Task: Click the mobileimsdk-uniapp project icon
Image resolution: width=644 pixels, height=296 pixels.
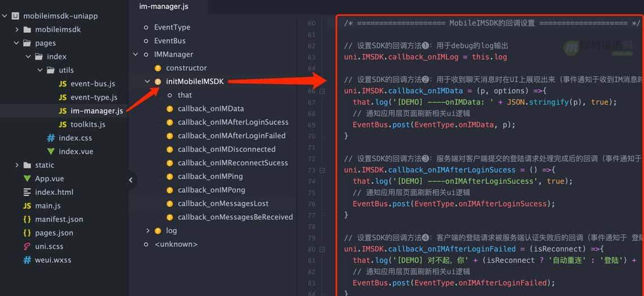Action: click(x=15, y=16)
